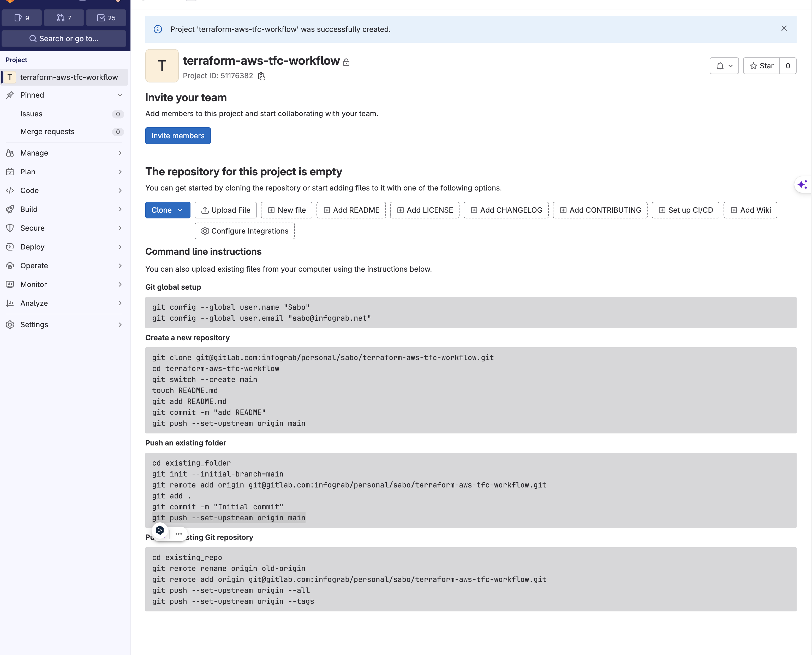Viewport: 812px width, 655px height.
Task: Copy the project ID with clipboard icon
Action: point(261,76)
